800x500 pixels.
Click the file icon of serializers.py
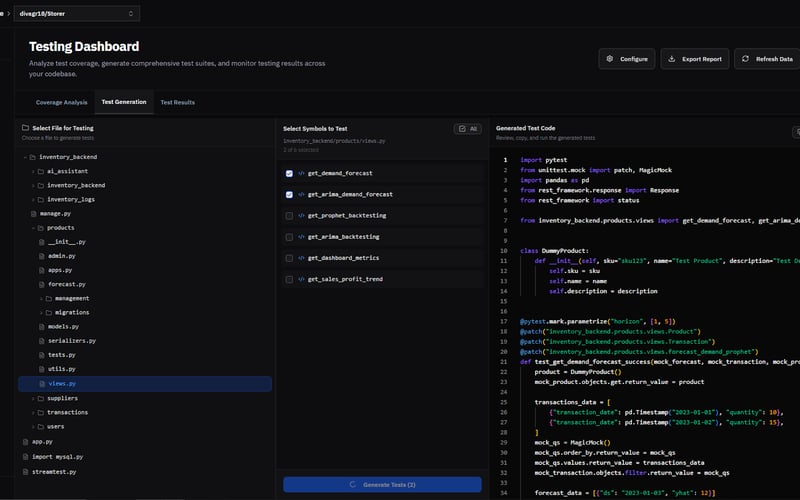[x=42, y=341]
